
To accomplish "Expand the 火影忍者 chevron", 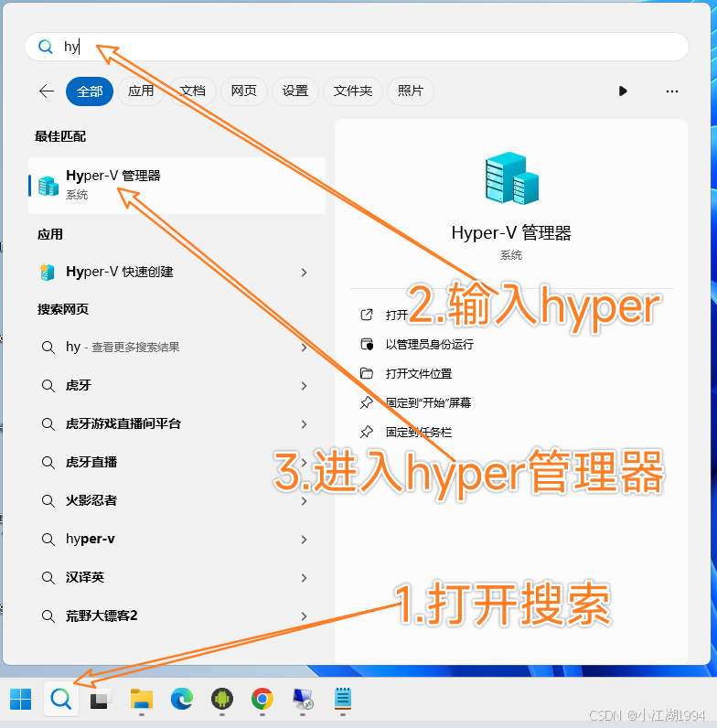I will [x=305, y=501].
